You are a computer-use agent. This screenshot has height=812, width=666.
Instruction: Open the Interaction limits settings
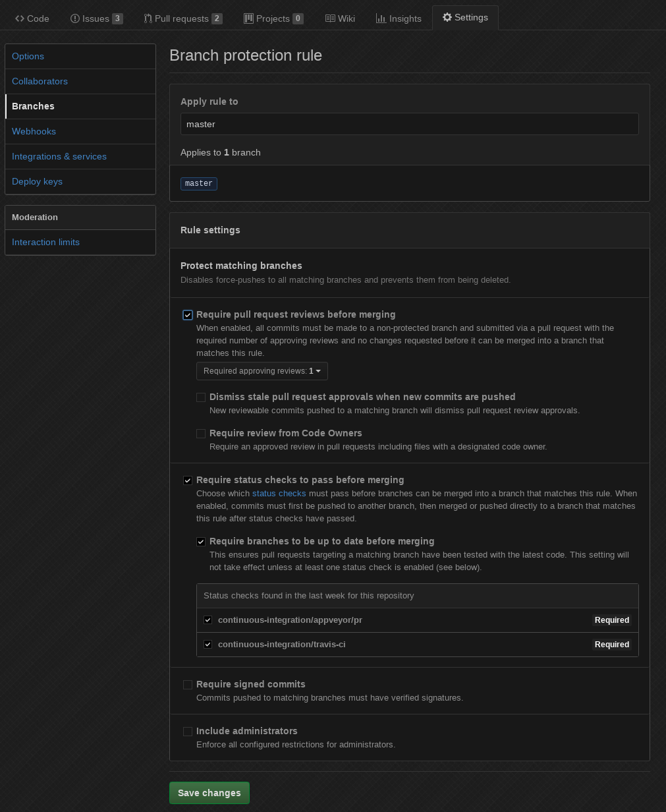click(x=45, y=242)
